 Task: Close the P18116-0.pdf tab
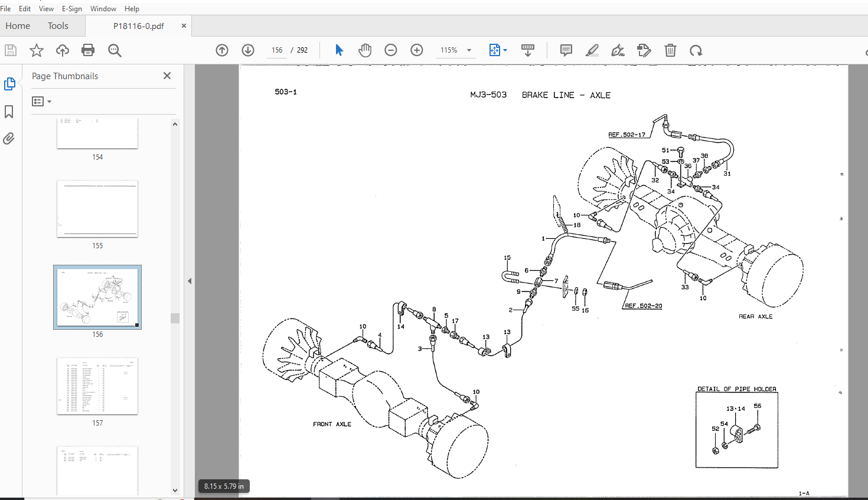184,26
